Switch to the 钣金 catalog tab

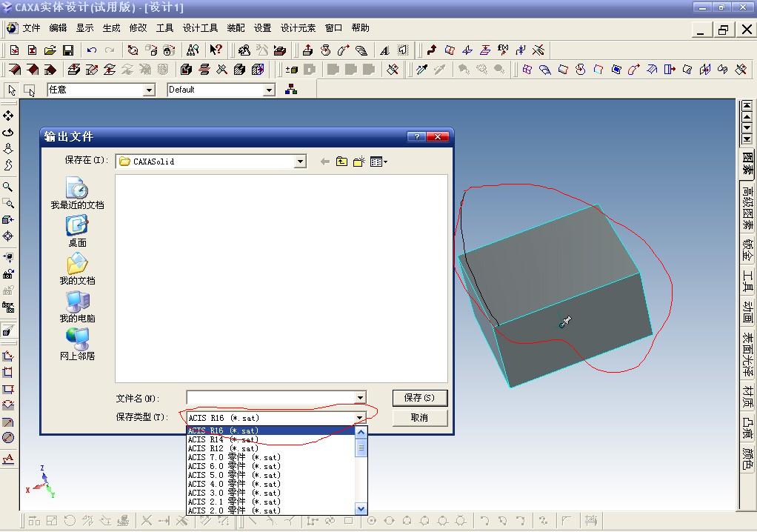point(747,250)
